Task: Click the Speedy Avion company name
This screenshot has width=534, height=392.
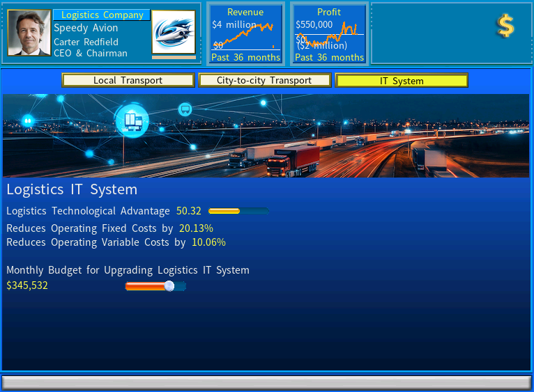Action: (86, 28)
